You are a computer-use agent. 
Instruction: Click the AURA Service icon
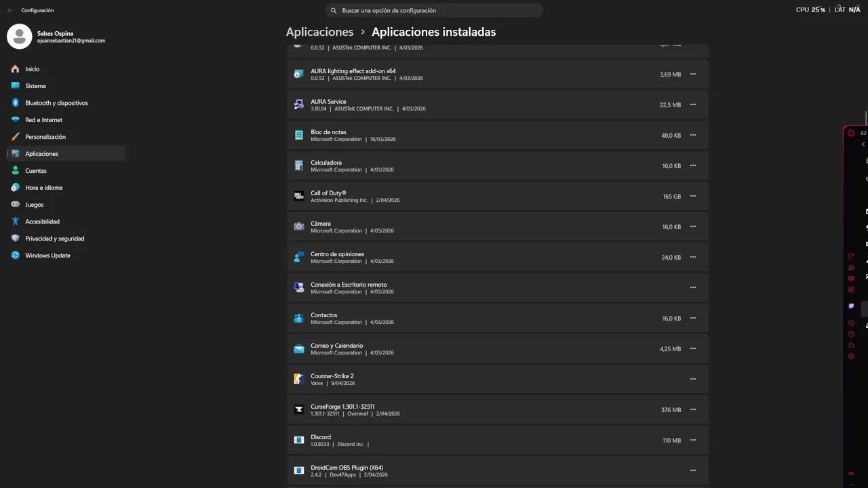coord(298,105)
